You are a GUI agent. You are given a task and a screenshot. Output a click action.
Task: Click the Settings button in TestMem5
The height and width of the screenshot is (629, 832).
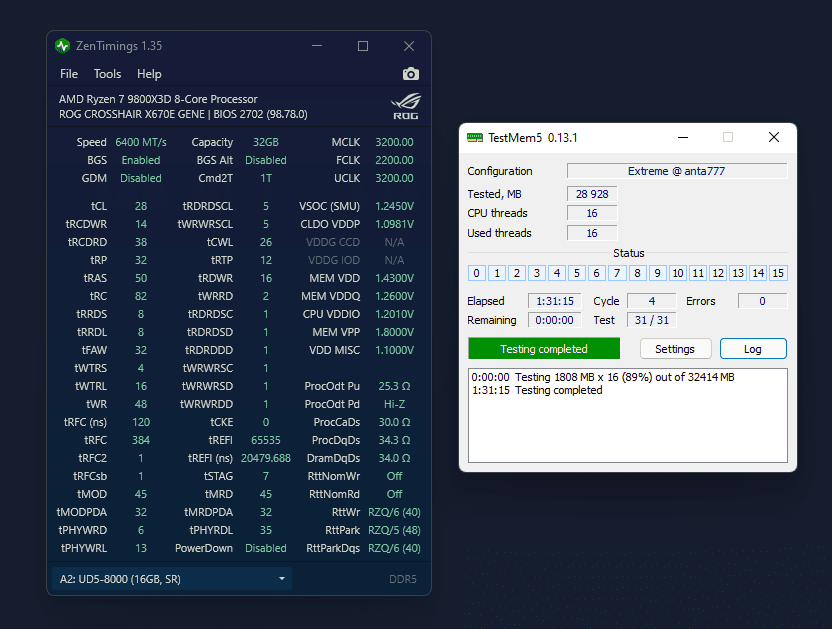(675, 349)
